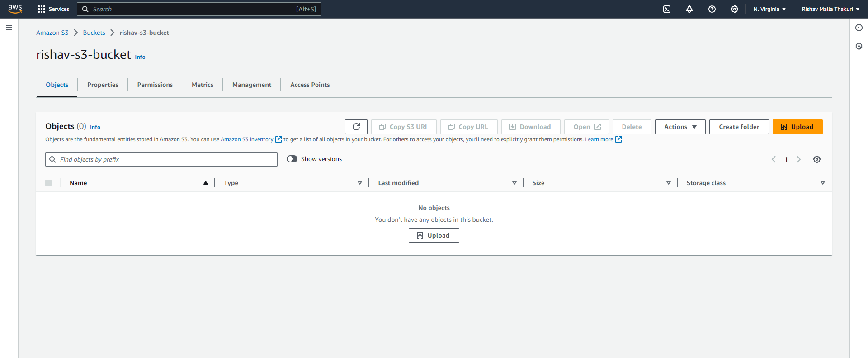Click the Last modified column header
This screenshot has height=358, width=868.
click(x=398, y=183)
